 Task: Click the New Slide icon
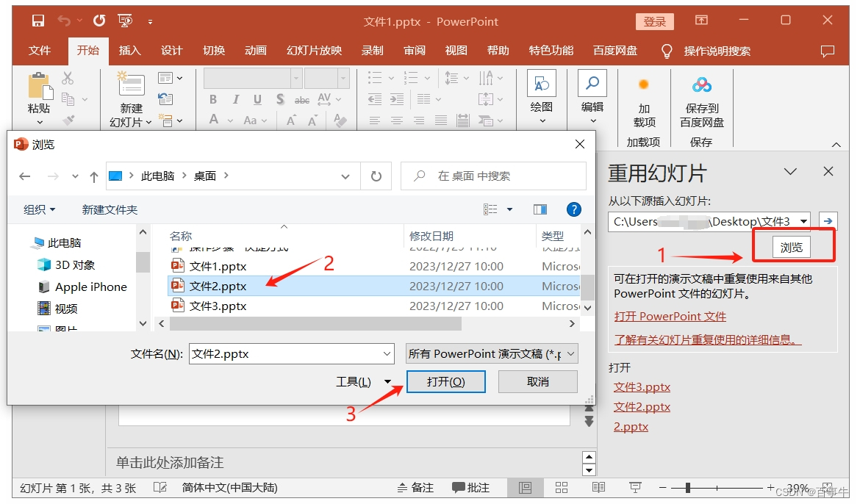tap(131, 84)
